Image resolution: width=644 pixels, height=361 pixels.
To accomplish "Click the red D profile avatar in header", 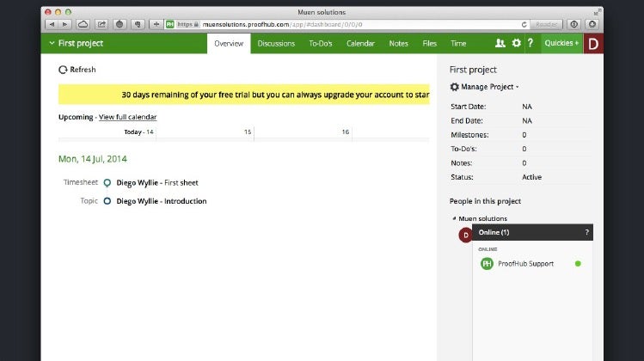I will [593, 44].
